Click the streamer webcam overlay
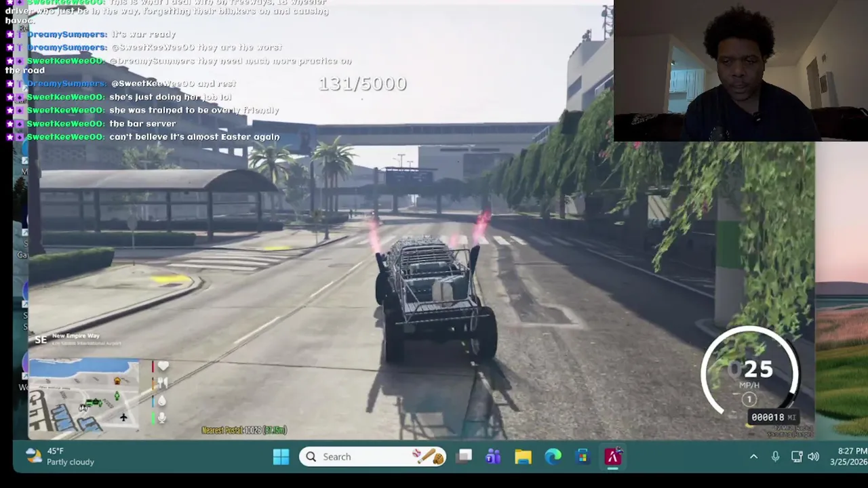Image resolution: width=868 pixels, height=488 pixels. (741, 70)
